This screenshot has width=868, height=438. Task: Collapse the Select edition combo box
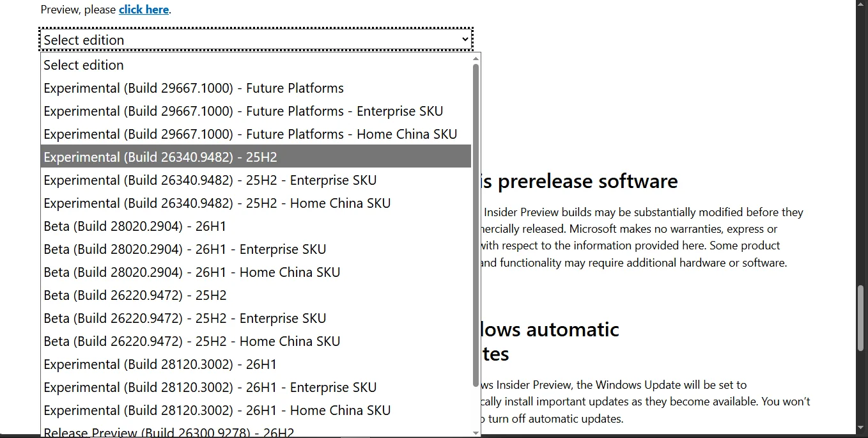pos(256,40)
